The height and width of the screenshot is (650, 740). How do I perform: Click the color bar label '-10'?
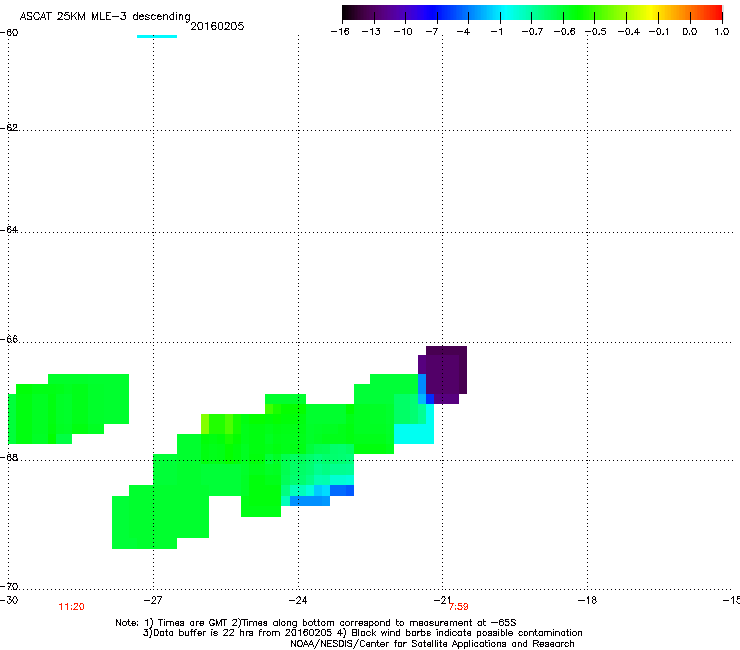(403, 32)
